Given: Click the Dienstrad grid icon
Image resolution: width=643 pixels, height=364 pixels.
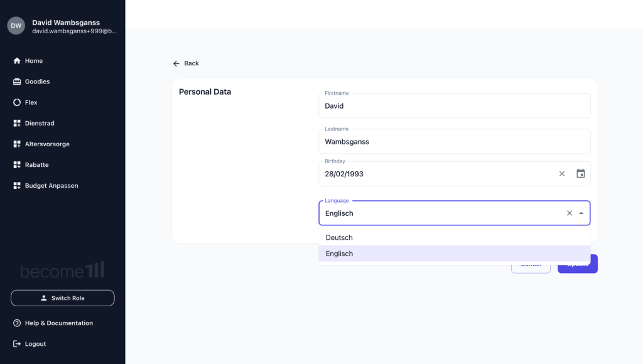Looking at the screenshot, I should click(17, 124).
